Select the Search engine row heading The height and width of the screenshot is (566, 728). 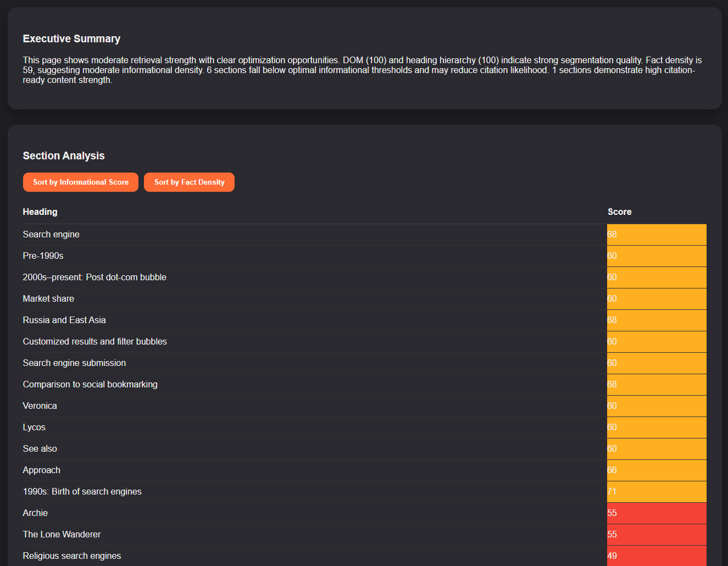point(51,235)
